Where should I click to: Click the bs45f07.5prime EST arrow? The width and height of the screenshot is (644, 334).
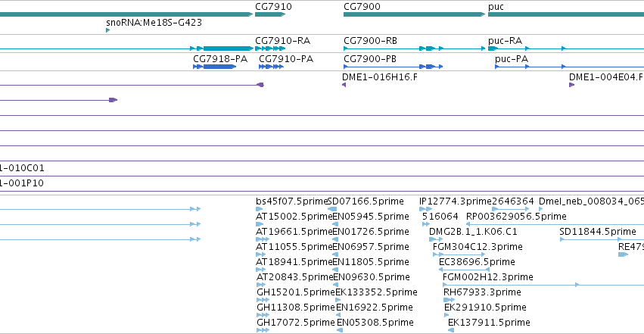point(259,209)
